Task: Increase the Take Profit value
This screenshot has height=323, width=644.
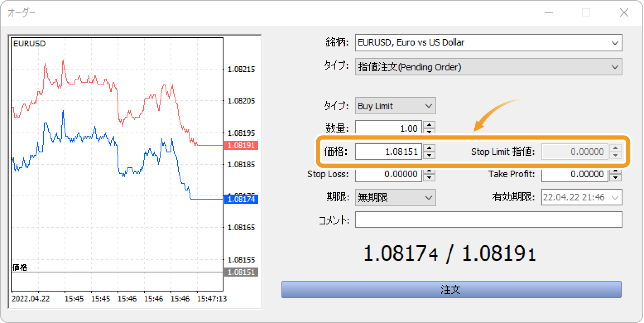Action: [616, 171]
